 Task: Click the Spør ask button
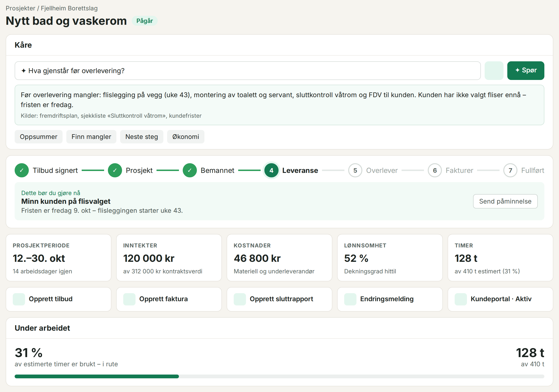[526, 71]
